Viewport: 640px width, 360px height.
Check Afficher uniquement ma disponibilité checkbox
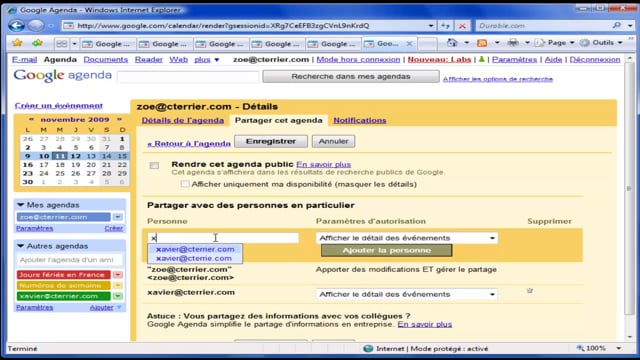coord(185,184)
